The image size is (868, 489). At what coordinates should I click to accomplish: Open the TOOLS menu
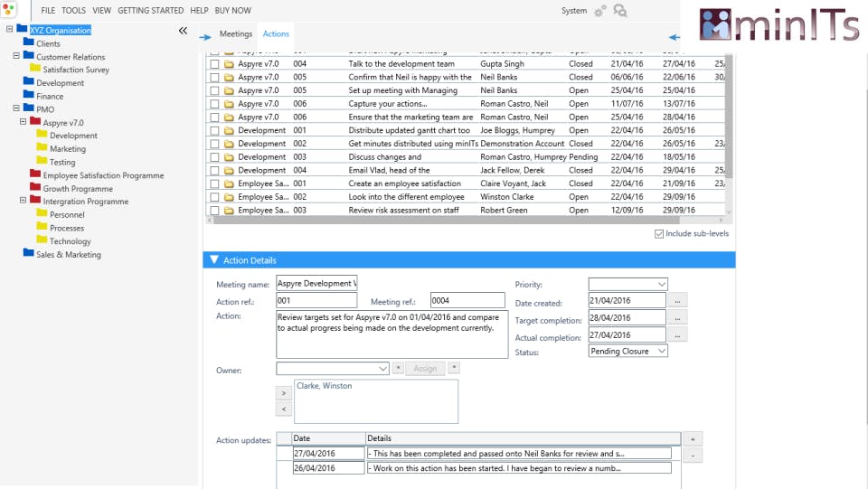coord(73,11)
